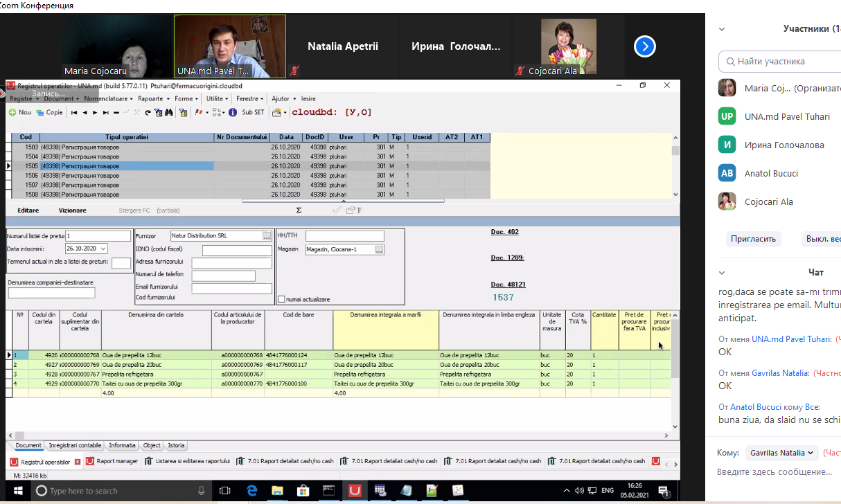Open the Rapoarte menu

[150, 99]
